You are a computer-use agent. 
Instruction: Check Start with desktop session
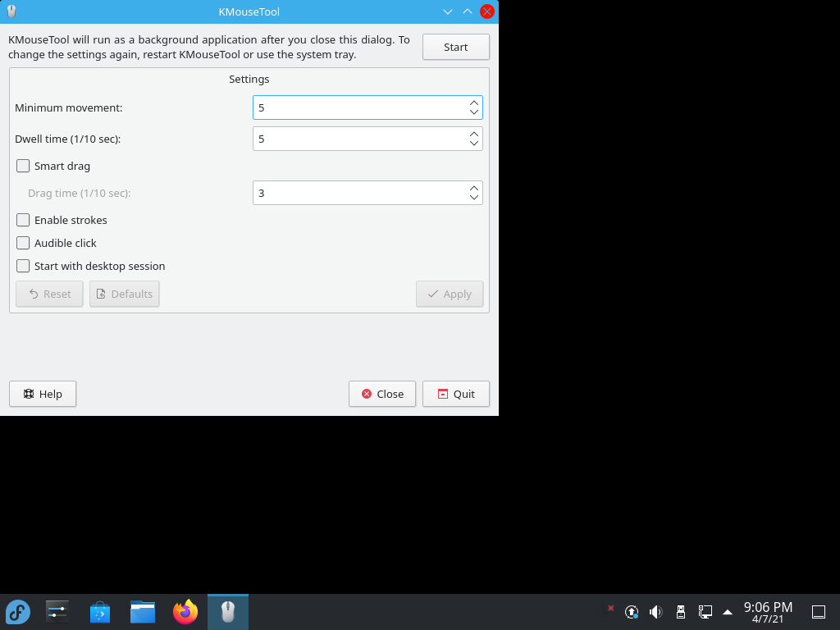(23, 267)
